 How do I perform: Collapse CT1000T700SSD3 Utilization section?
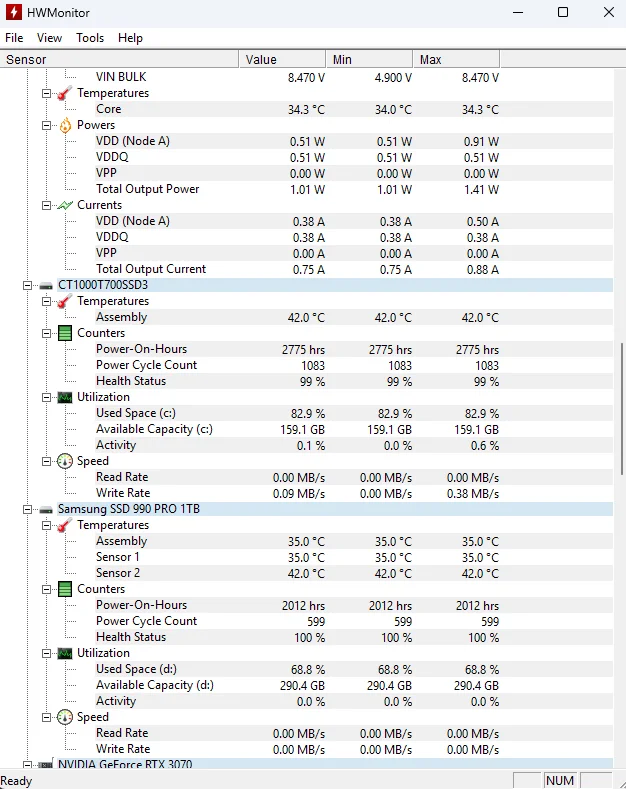(47, 397)
